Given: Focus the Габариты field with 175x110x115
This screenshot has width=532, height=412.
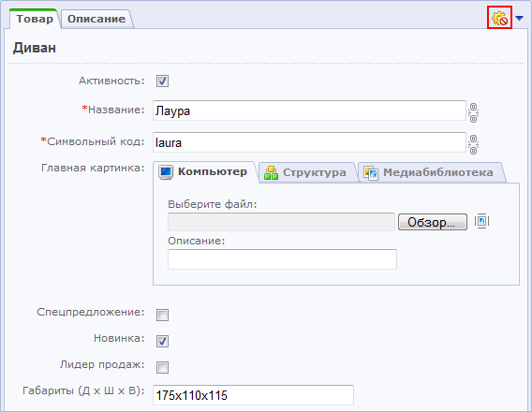Looking at the screenshot, I should (253, 395).
